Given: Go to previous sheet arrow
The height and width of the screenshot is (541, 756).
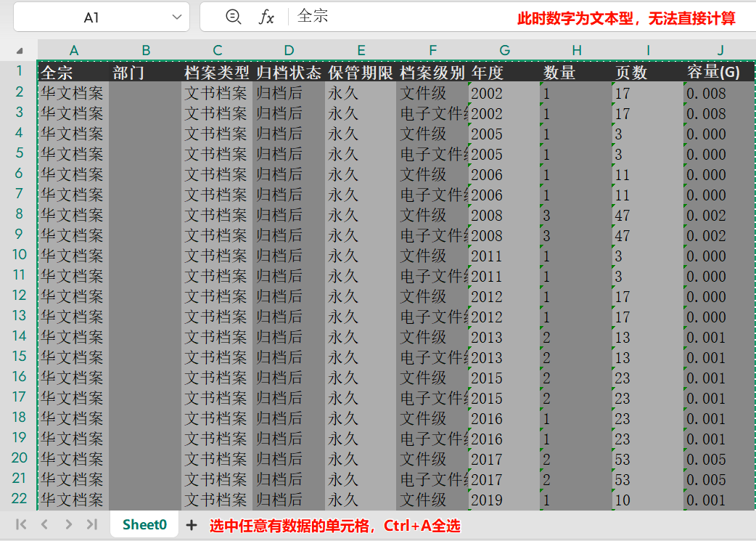Looking at the screenshot, I should click(44, 525).
